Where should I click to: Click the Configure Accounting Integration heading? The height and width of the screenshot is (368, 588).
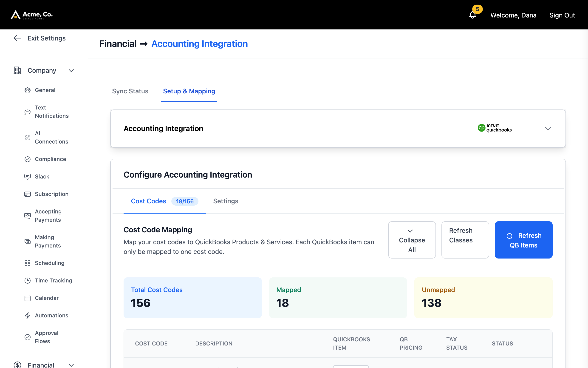[188, 175]
